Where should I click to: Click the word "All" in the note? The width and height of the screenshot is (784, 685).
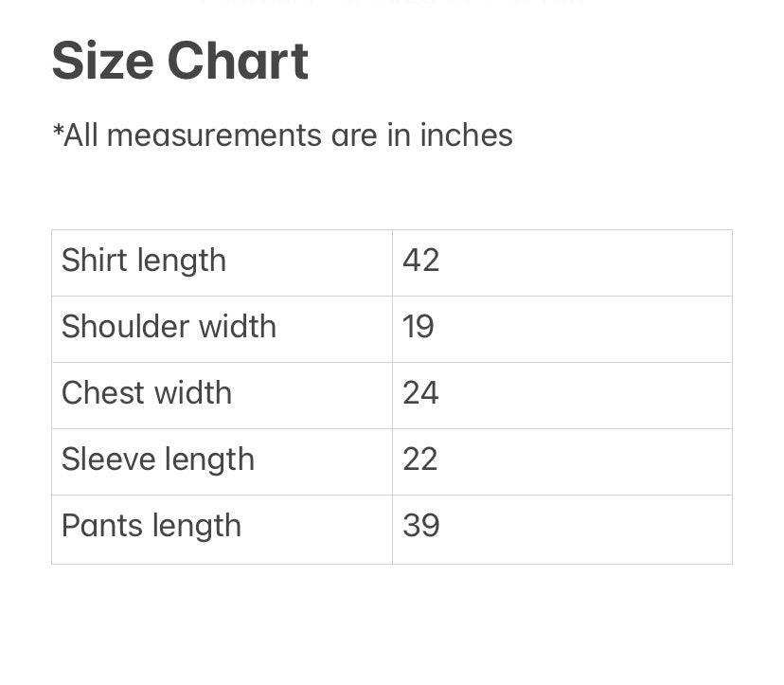point(81,135)
